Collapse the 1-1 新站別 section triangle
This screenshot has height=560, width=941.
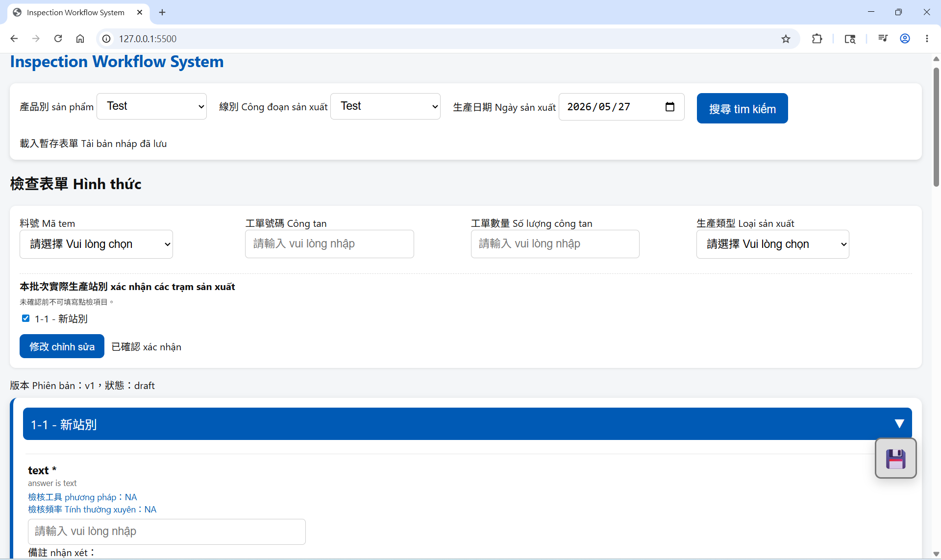(899, 424)
